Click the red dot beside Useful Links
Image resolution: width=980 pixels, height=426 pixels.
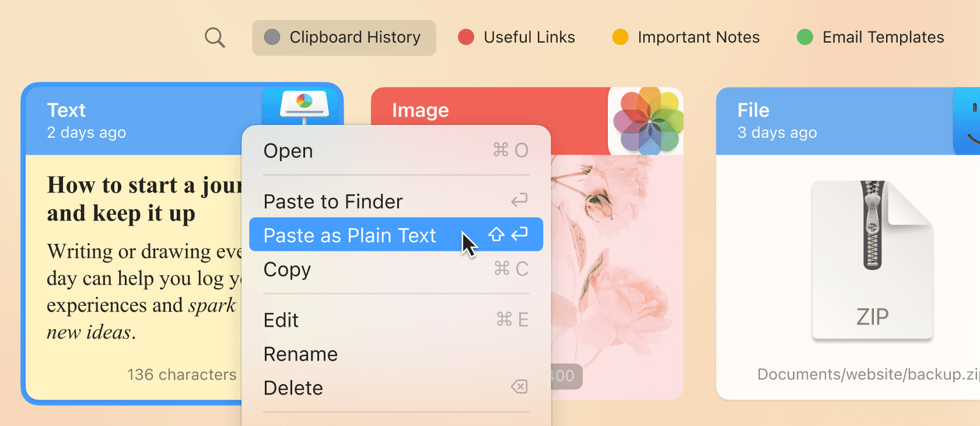click(466, 37)
